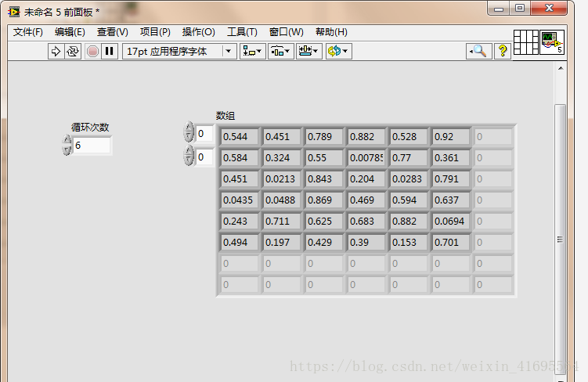
Task: Open the 操作(O) menu
Action: point(198,32)
